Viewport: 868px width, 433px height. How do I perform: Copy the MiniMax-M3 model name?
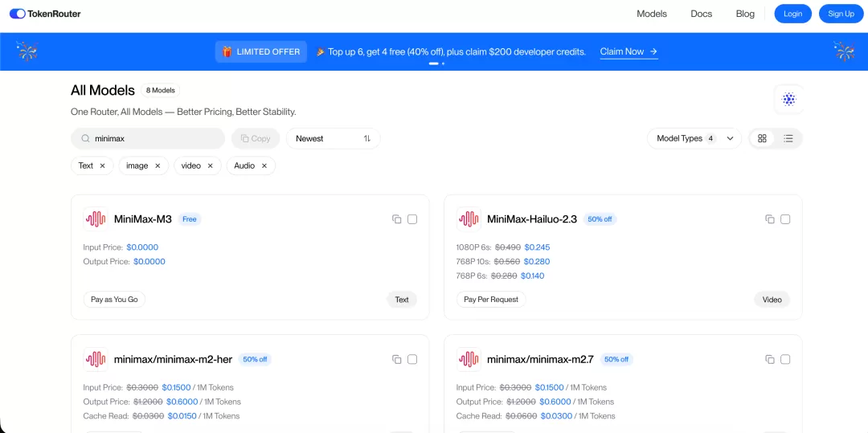click(396, 219)
